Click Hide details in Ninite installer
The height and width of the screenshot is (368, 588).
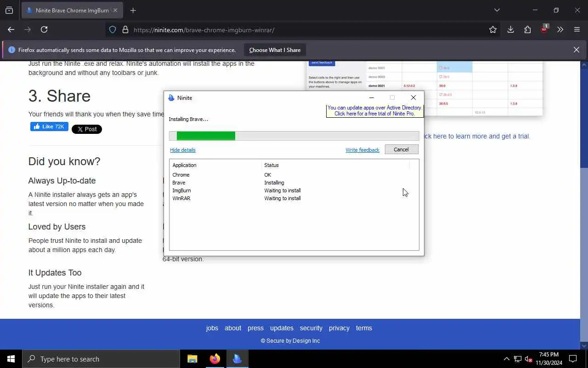tap(183, 150)
